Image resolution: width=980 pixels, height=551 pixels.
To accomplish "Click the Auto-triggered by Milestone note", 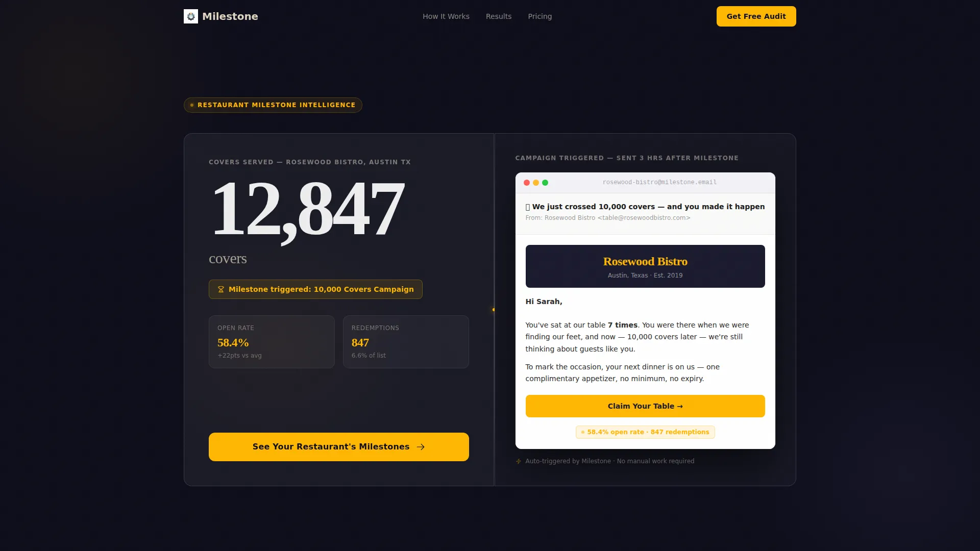I will pos(610,461).
